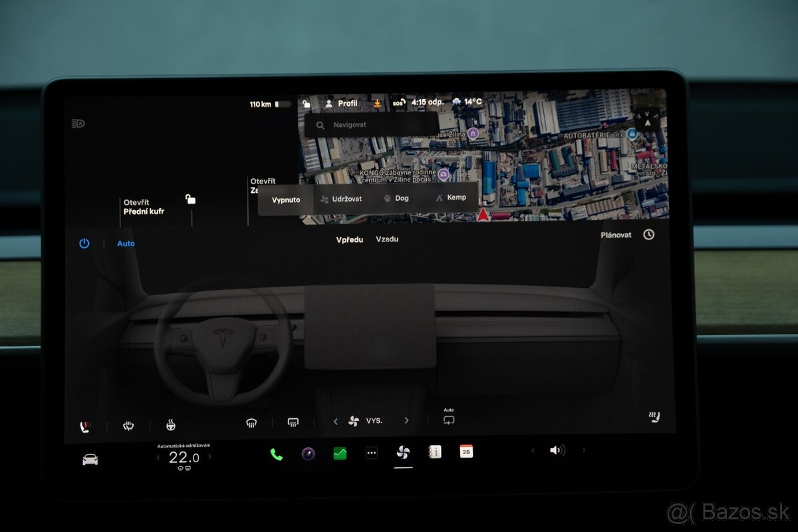
Task: Increase fan speed with right arrow
Action: [x=406, y=421]
